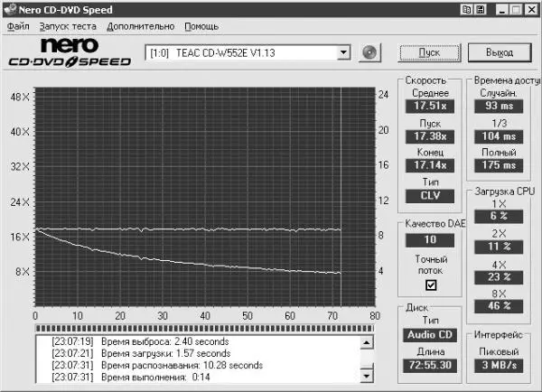Click the save icon in title bar
Viewport: 542px width, 392px height.
[x=481, y=10]
